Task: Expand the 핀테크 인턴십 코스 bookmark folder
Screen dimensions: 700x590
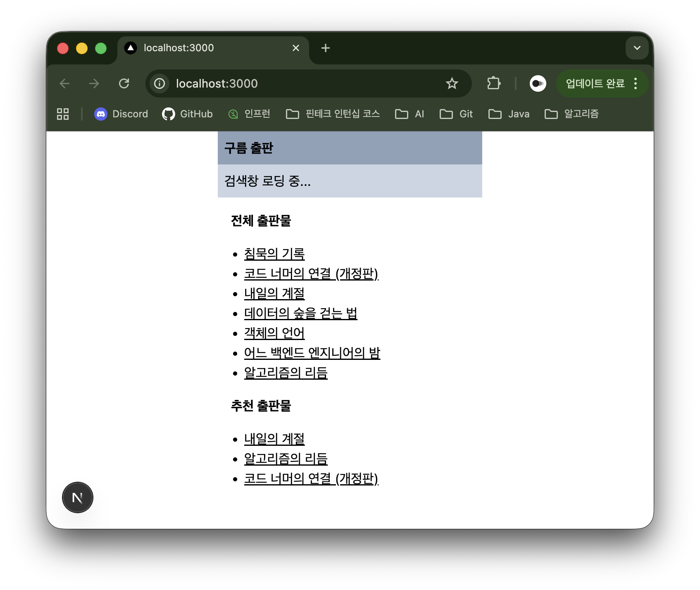Action: 333,114
